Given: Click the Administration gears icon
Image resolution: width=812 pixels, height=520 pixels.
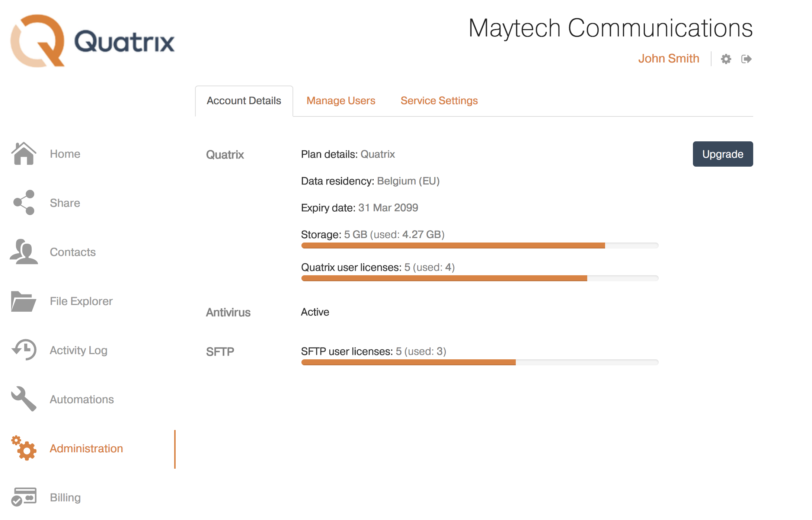Looking at the screenshot, I should [x=24, y=448].
